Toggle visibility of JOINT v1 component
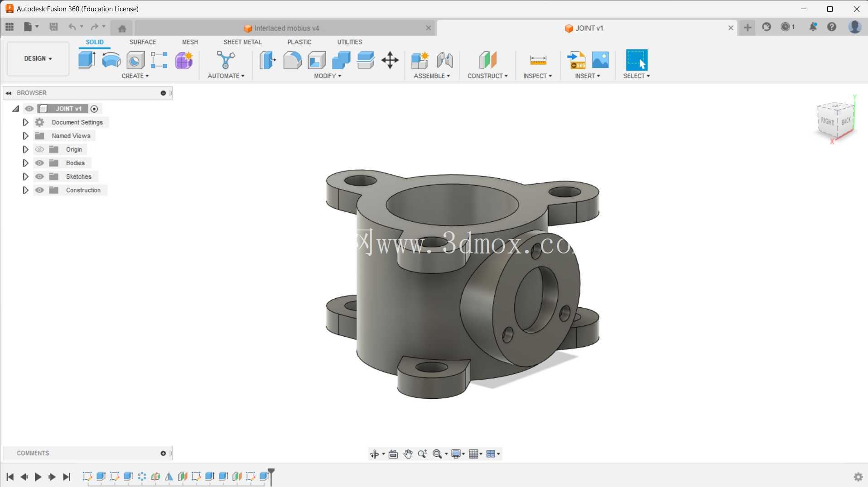868x487 pixels. pyautogui.click(x=29, y=109)
